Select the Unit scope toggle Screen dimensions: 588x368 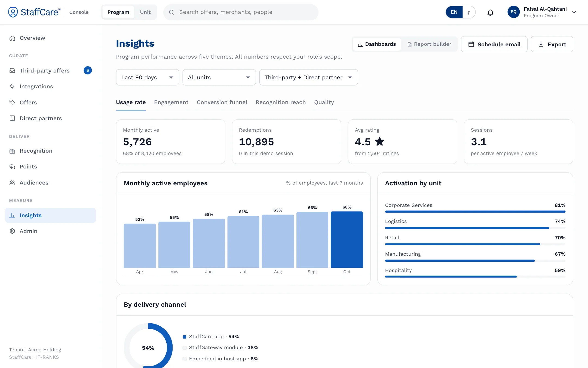pos(145,12)
